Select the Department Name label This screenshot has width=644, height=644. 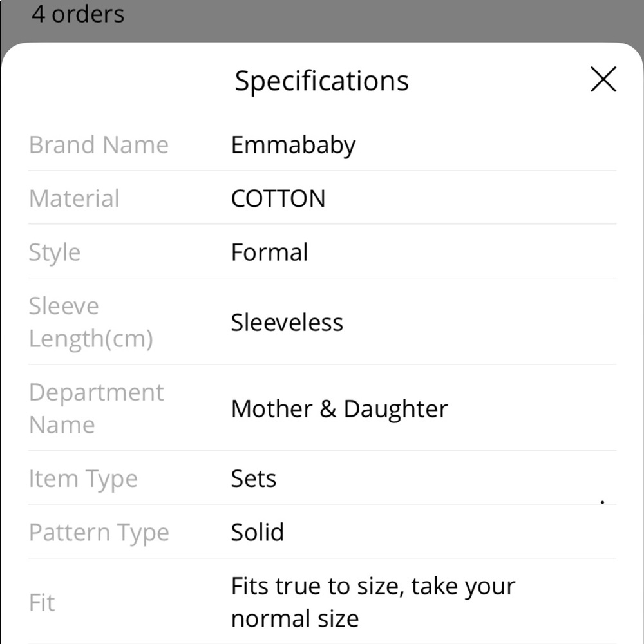97,408
